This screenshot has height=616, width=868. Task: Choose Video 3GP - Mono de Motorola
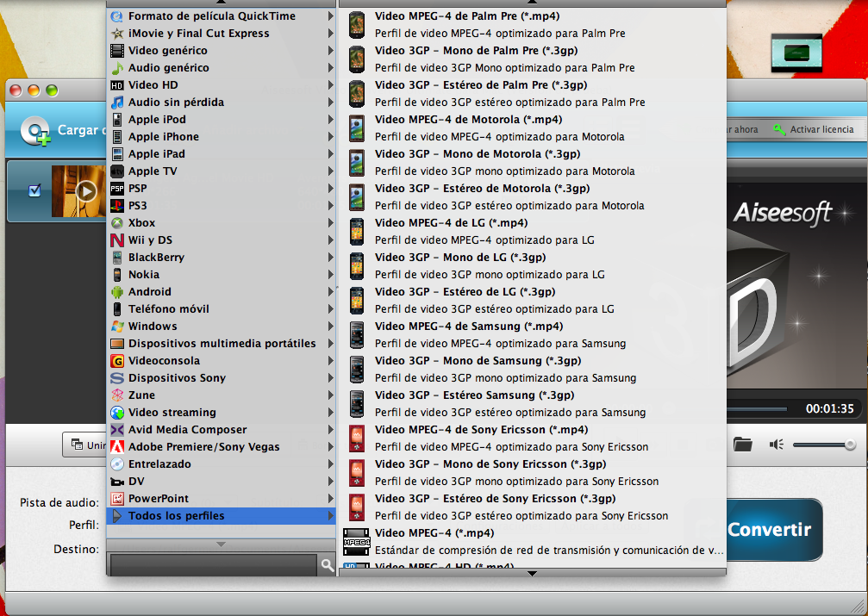pyautogui.click(x=532, y=163)
